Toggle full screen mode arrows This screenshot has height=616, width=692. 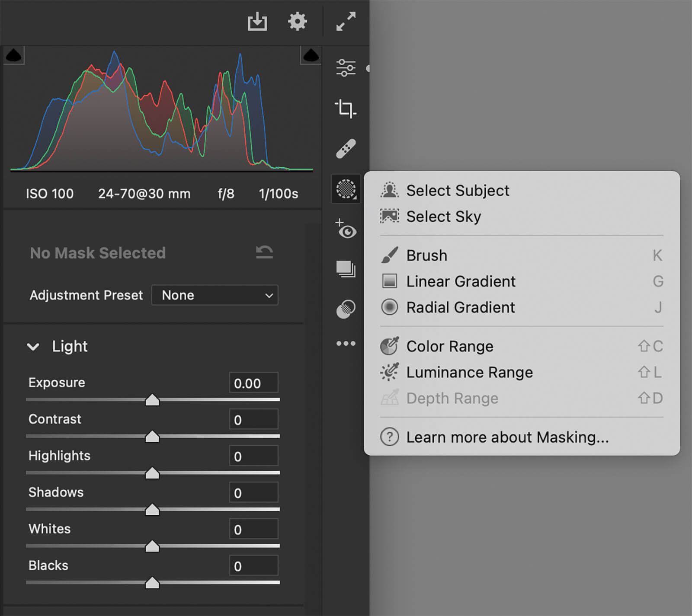tap(346, 21)
